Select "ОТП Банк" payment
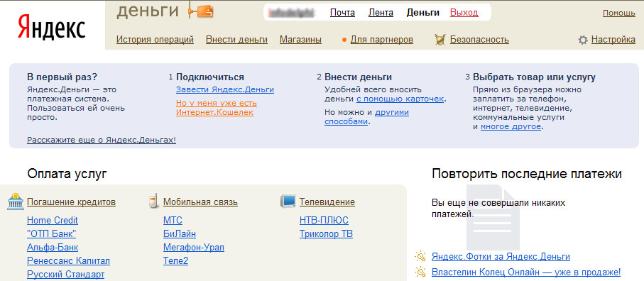 click(x=51, y=234)
